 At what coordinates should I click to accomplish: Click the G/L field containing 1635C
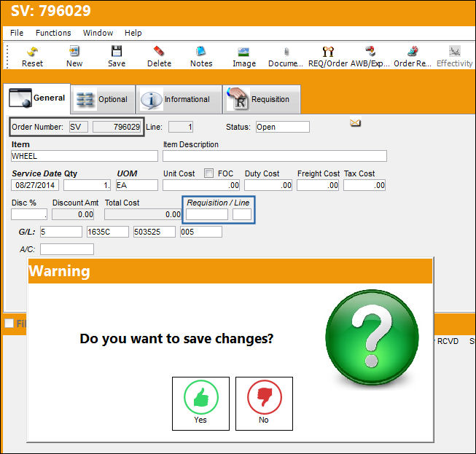tap(108, 232)
